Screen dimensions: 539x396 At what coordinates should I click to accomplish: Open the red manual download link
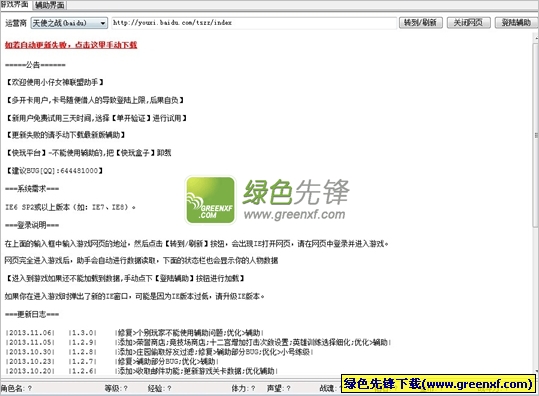click(x=71, y=45)
